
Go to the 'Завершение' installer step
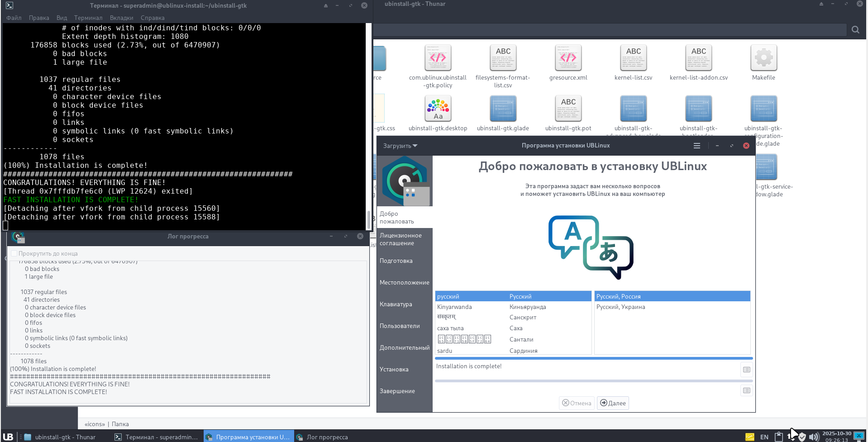(x=405, y=391)
